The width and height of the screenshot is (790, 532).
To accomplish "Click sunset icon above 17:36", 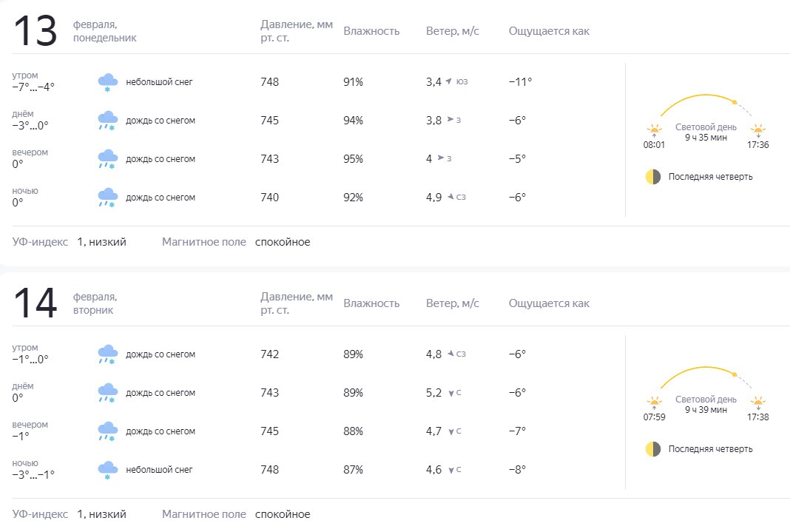I will (758, 130).
